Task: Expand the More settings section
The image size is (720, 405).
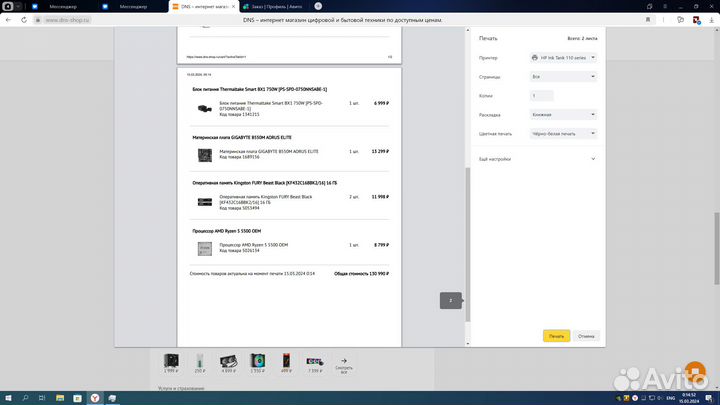Action: [537, 159]
